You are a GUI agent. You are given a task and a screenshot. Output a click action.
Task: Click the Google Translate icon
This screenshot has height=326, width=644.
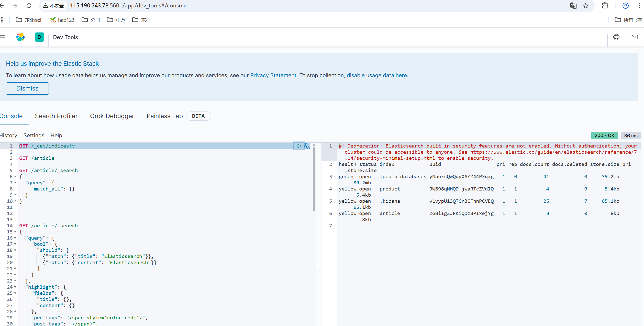573,6
